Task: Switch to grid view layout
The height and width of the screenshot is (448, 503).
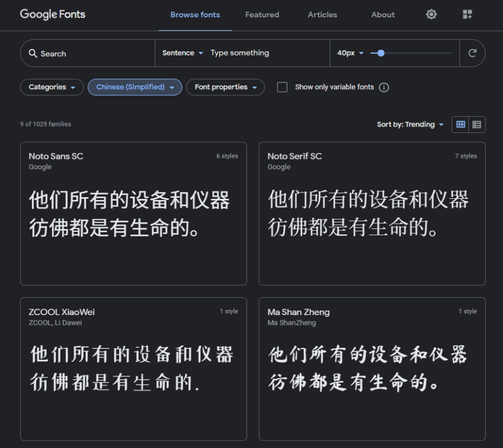Action: pos(460,124)
